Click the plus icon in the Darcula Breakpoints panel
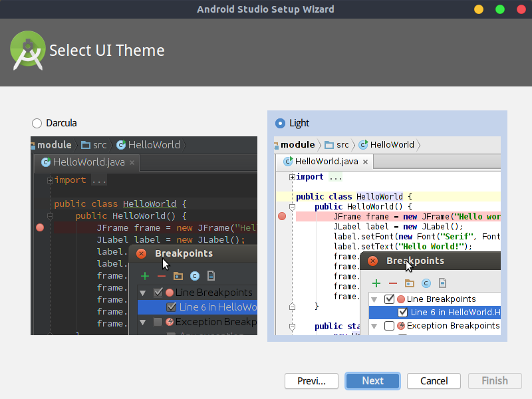This screenshot has height=399, width=532. click(x=145, y=276)
